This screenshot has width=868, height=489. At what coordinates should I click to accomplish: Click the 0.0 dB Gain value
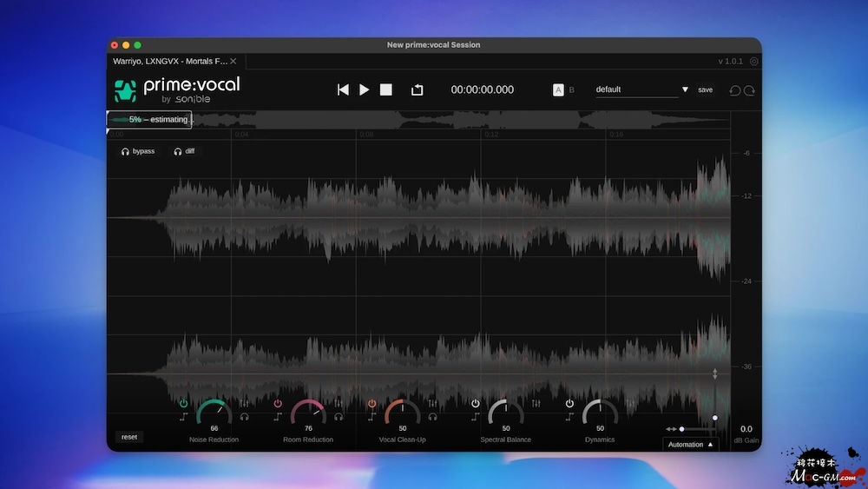tap(746, 429)
